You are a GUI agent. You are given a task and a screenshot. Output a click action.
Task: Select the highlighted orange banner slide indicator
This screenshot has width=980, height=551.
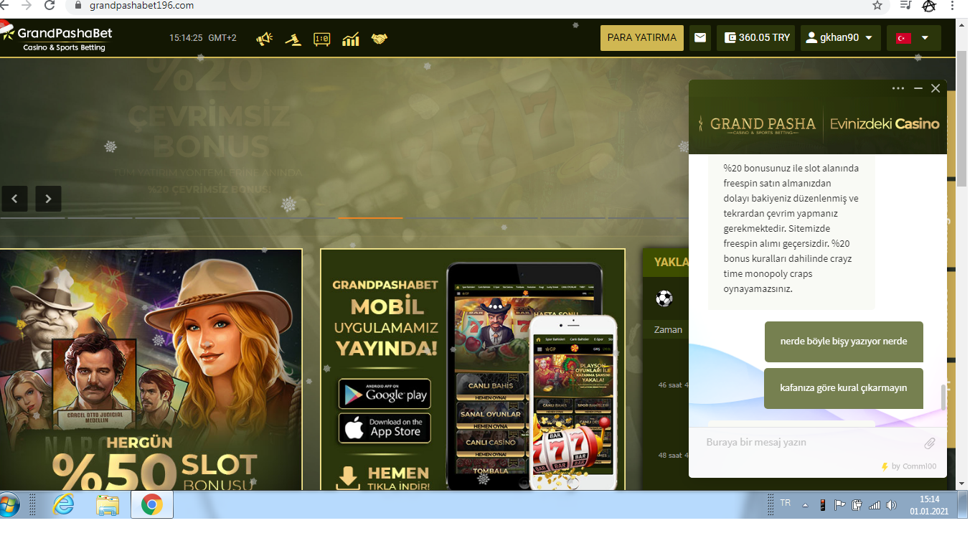click(370, 217)
